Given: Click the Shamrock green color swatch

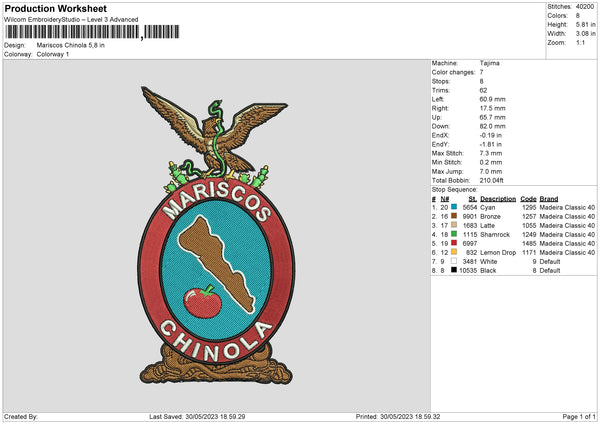Looking at the screenshot, I should click(x=454, y=234).
